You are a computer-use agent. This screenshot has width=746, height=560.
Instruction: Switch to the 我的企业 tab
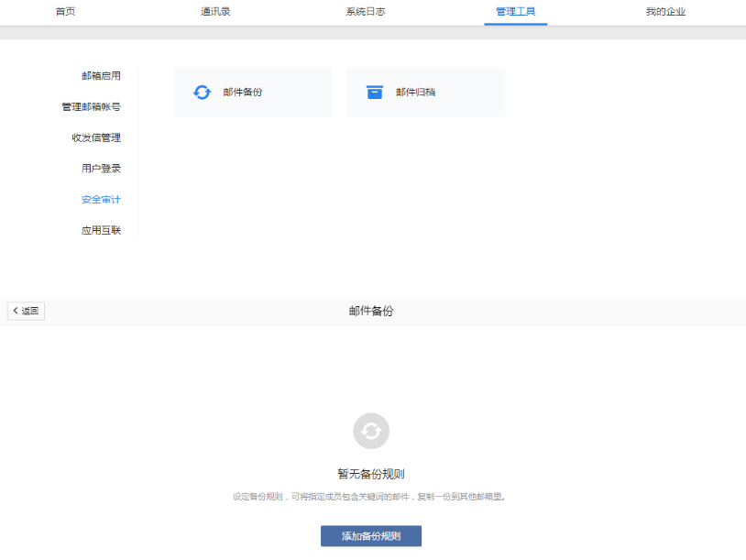pyautogui.click(x=664, y=14)
